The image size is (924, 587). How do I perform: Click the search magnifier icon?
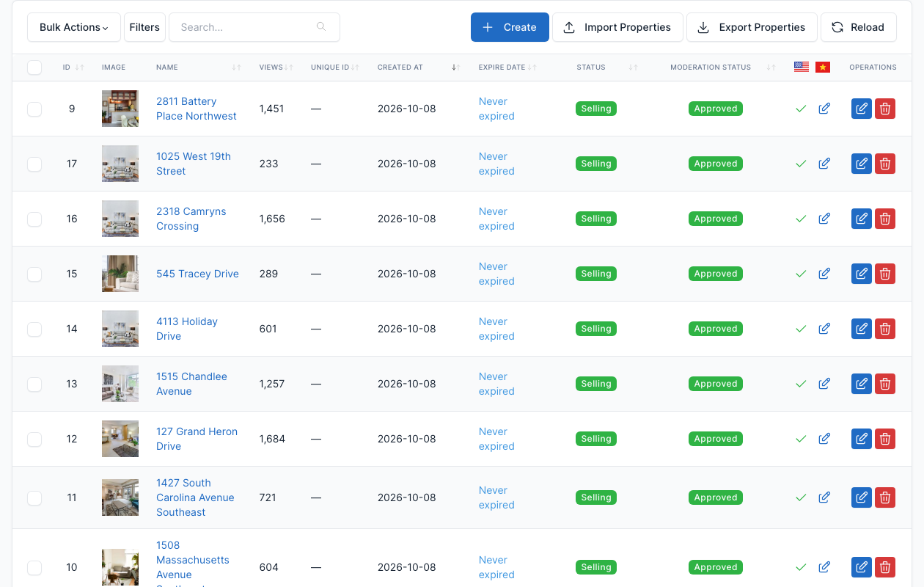point(321,27)
